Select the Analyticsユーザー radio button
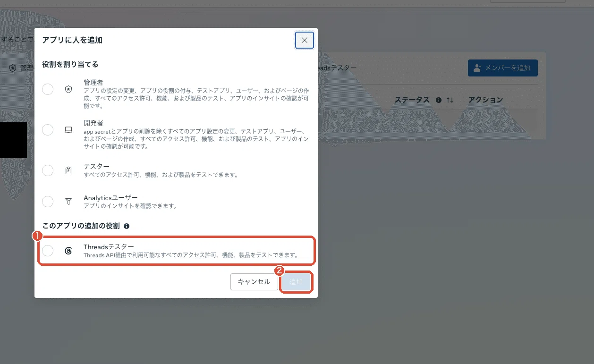 click(x=48, y=202)
